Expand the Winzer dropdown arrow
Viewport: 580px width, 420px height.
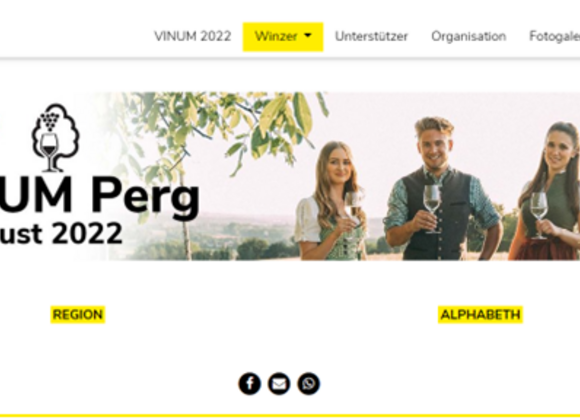pyautogui.click(x=308, y=36)
